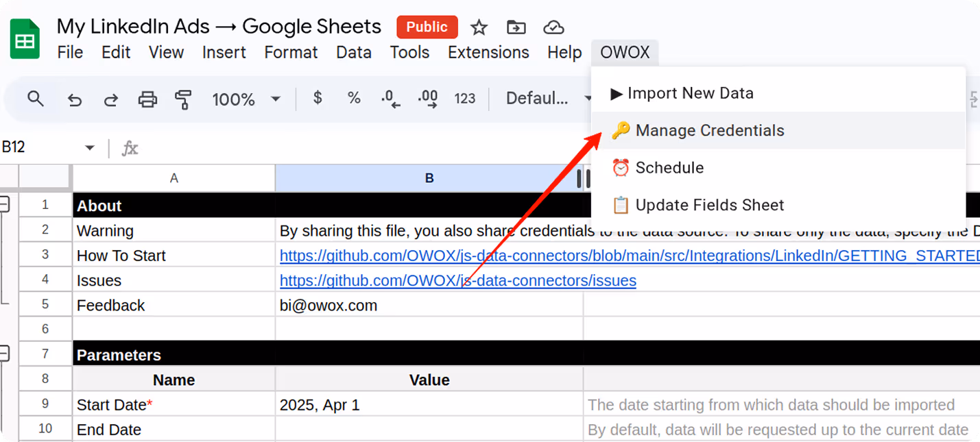Screen dimensions: 980x442
Task: Open the Extensions menu
Action: [x=488, y=52]
